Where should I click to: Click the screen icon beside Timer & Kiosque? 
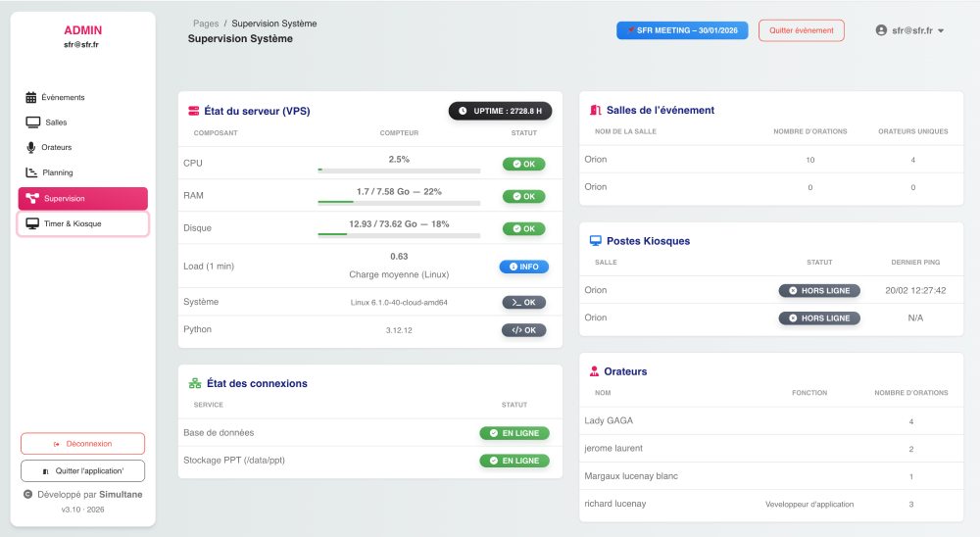(32, 223)
